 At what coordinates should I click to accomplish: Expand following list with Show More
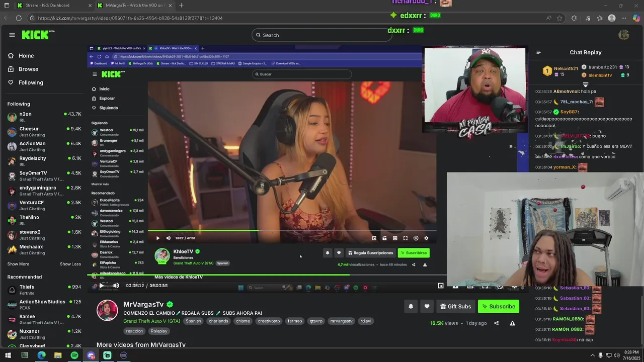[18, 264]
